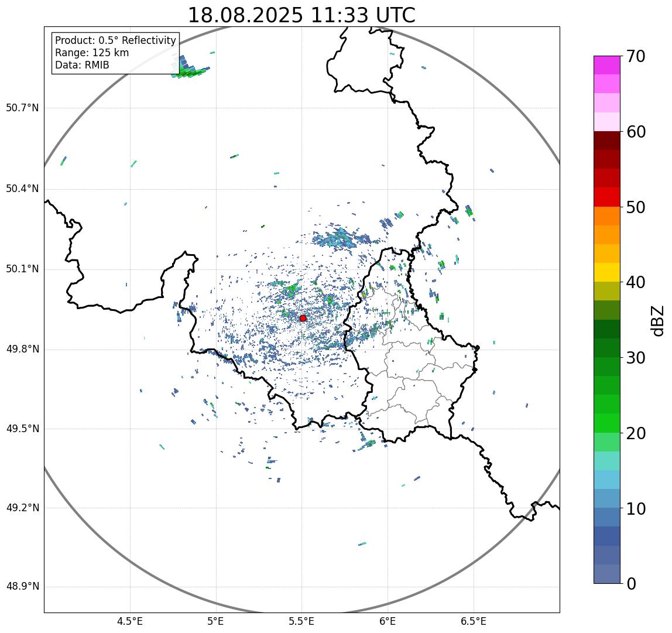This screenshot has width=672, height=633.
Task: Pick the light blue colorbar swatch near 13
Action: coord(607,480)
